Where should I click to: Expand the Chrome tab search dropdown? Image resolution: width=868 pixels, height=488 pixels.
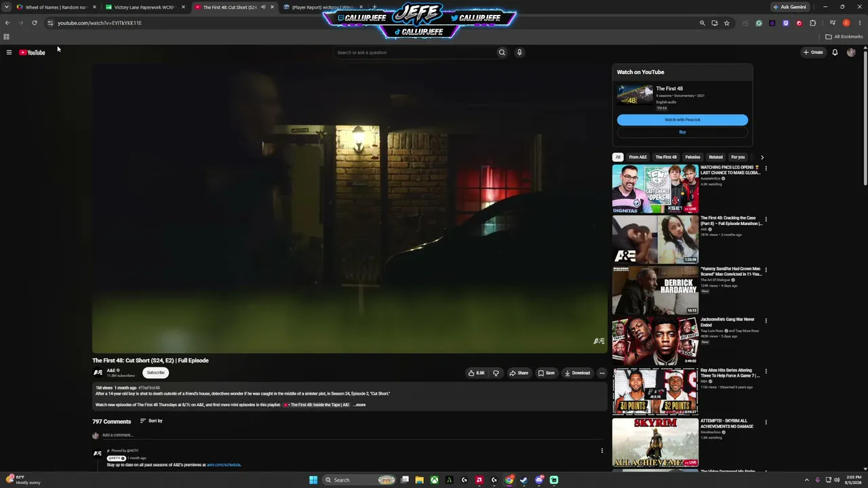(7, 7)
